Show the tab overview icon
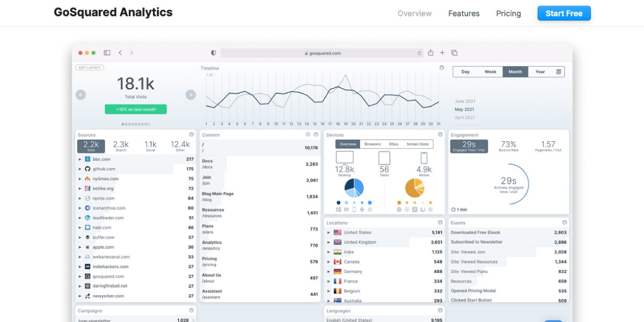 point(454,53)
